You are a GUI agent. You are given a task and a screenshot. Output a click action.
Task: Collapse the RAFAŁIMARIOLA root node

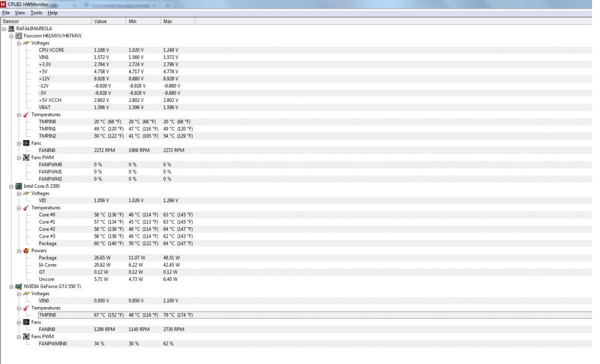4,28
